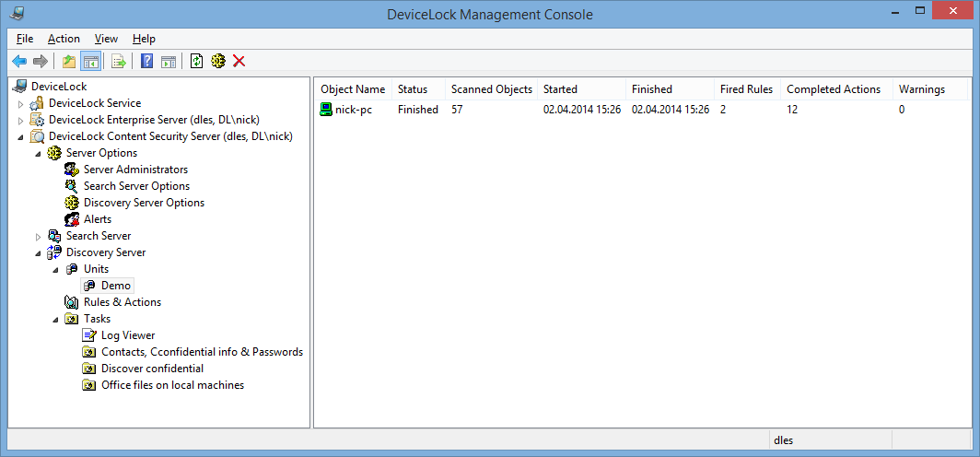Expand the DeviceLock Enterprise Server node
Screen dimensions: 980x457
tap(20, 120)
